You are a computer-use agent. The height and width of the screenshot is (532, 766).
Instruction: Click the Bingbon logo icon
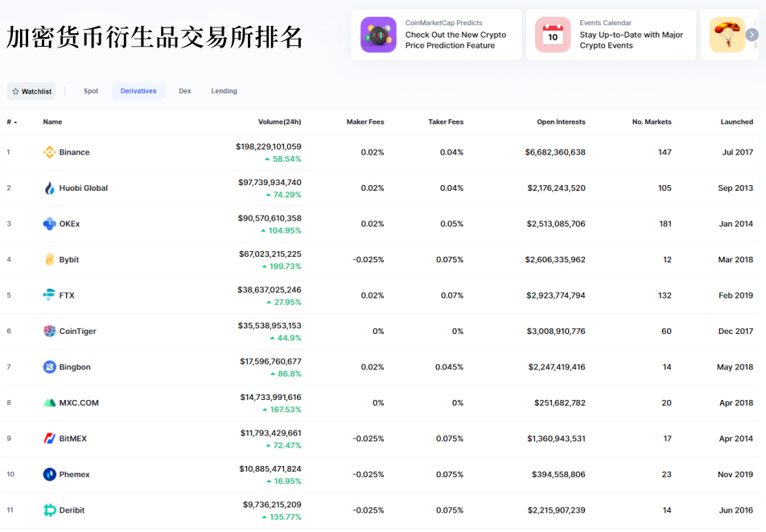(49, 367)
